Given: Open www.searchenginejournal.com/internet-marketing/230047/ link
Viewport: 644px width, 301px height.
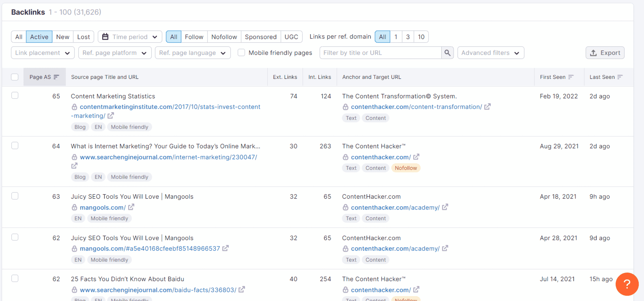Looking at the screenshot, I should [168, 157].
